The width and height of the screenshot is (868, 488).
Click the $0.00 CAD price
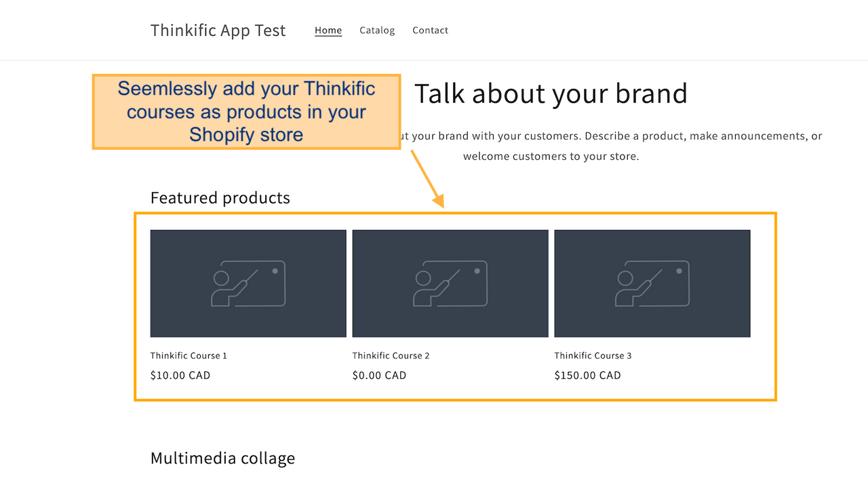[380, 375]
